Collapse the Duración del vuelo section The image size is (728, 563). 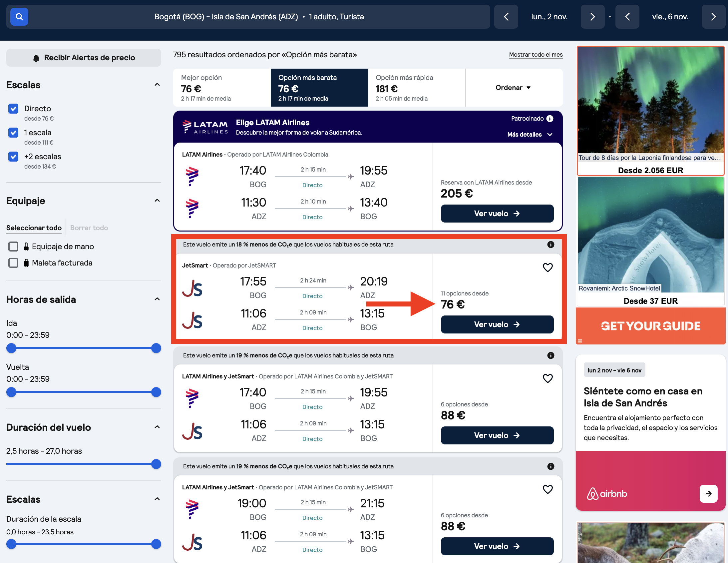click(x=157, y=427)
